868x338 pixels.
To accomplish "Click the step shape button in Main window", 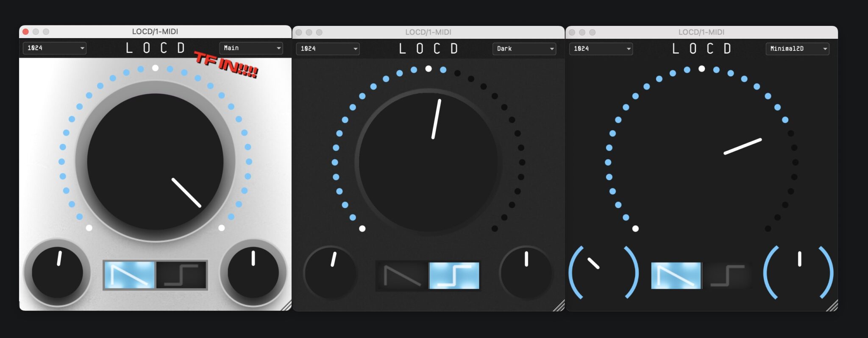I will [181, 275].
